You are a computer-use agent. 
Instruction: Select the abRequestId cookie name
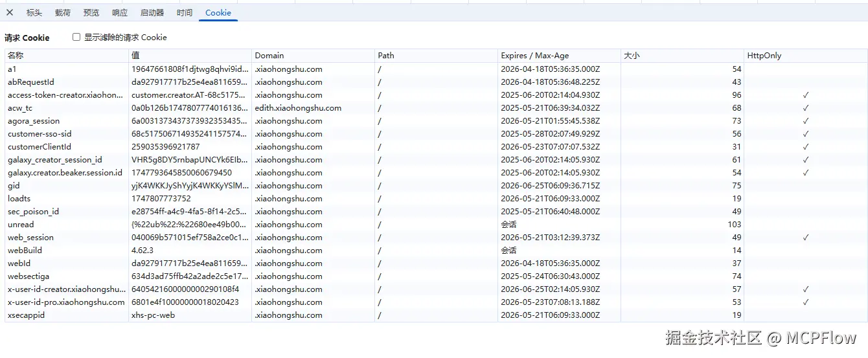click(31, 82)
